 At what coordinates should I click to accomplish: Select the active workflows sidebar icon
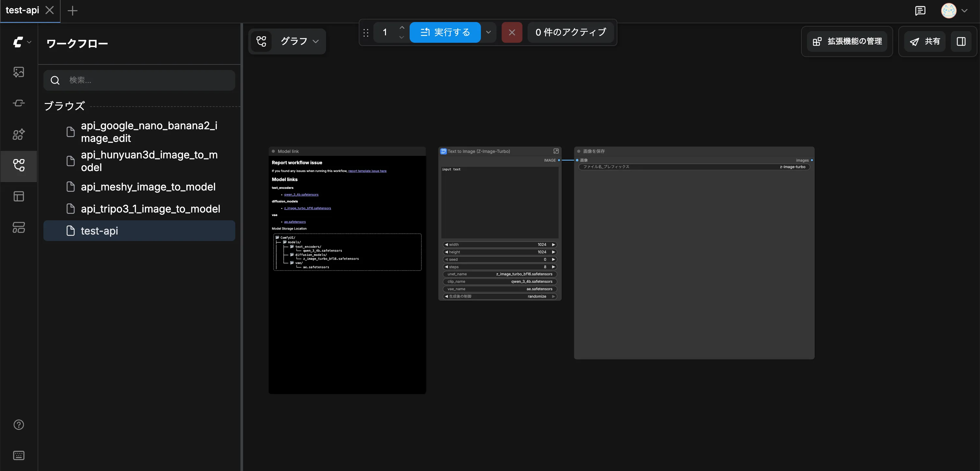pyautogui.click(x=19, y=165)
